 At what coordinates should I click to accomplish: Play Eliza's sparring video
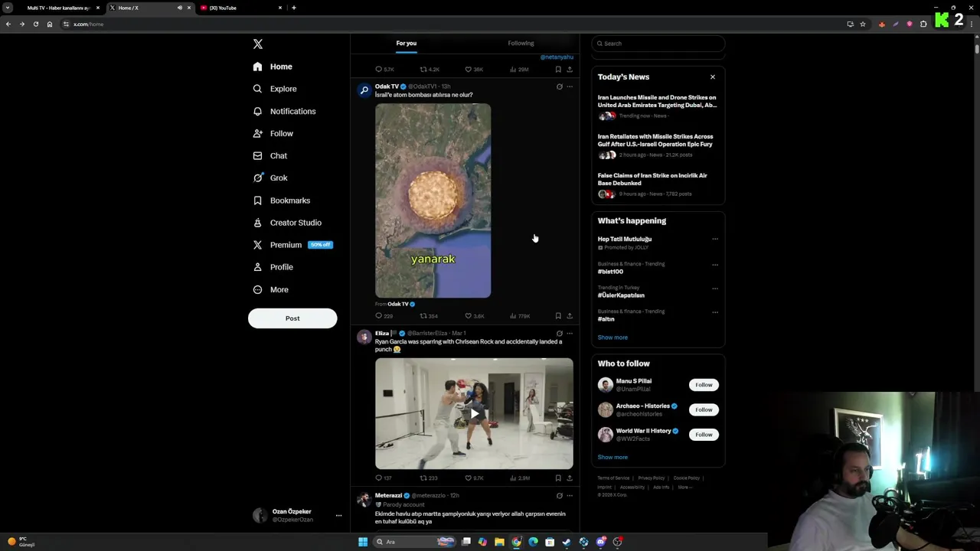pyautogui.click(x=474, y=414)
